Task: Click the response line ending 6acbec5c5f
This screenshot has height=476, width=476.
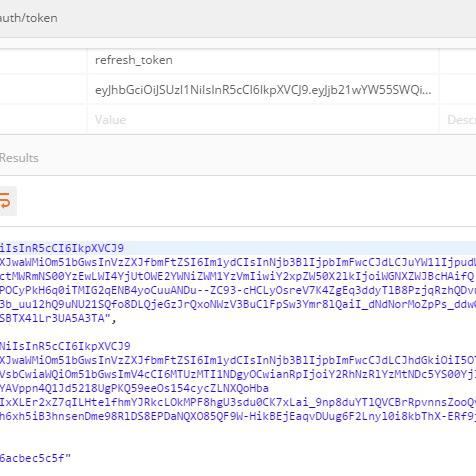Action: tap(35, 458)
